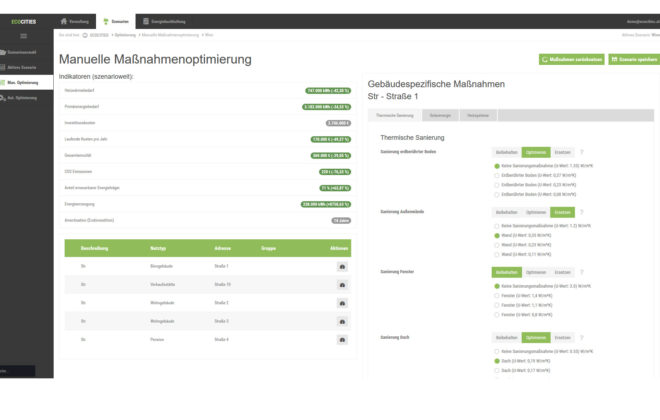Select Fenster U-Wert 1,1 option
660x420 pixels.
[497, 305]
